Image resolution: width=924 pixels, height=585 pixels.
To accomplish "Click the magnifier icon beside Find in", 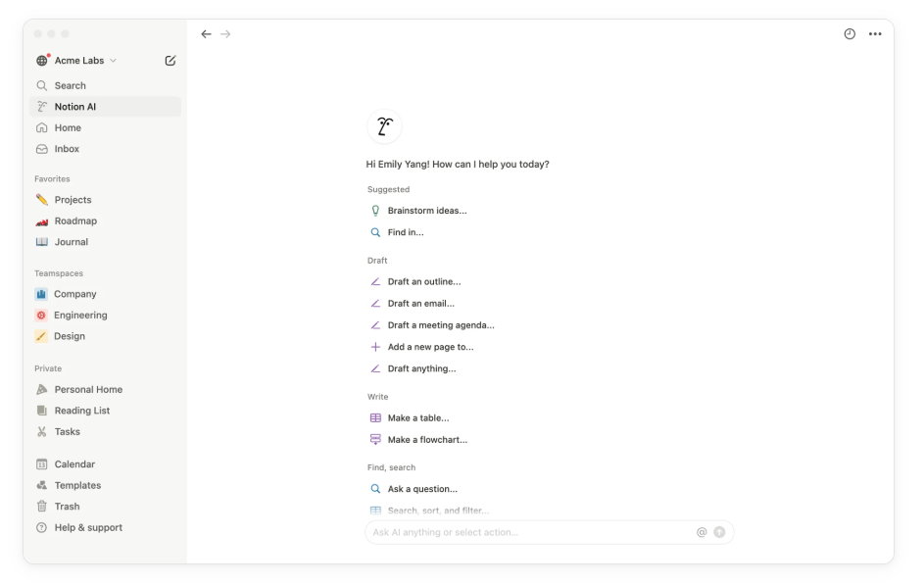I will [375, 232].
